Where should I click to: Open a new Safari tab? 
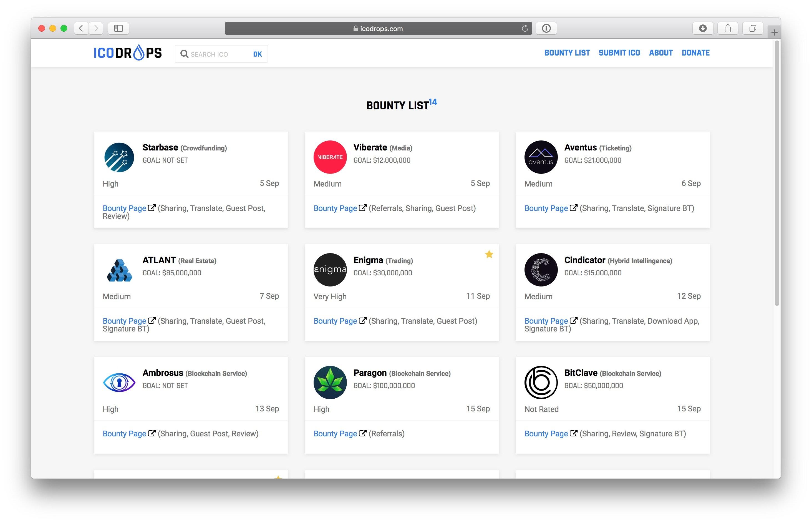[774, 32]
